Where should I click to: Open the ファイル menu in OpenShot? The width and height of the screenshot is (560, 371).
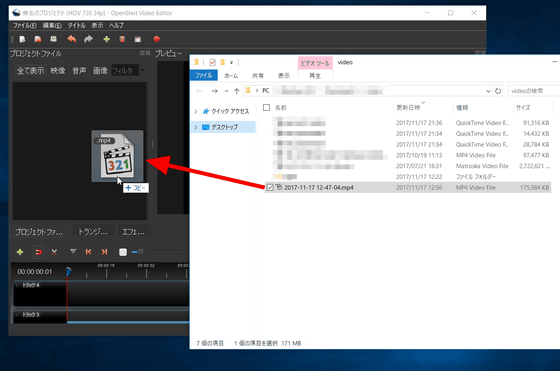point(25,25)
